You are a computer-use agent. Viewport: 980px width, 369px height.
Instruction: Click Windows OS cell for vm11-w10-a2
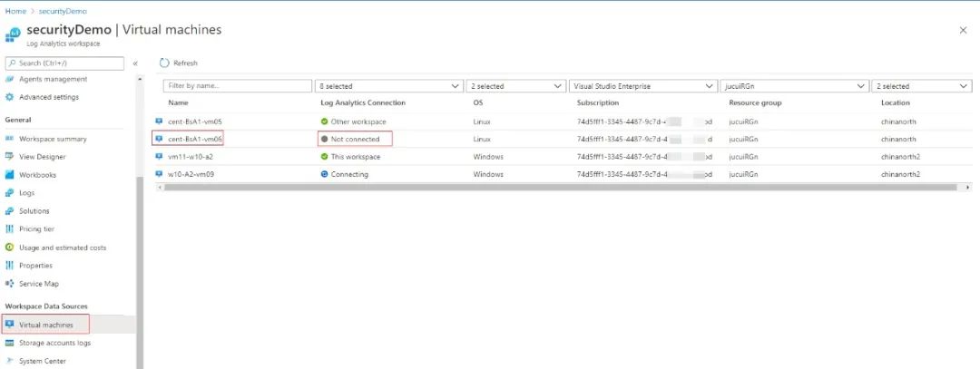coord(488,157)
